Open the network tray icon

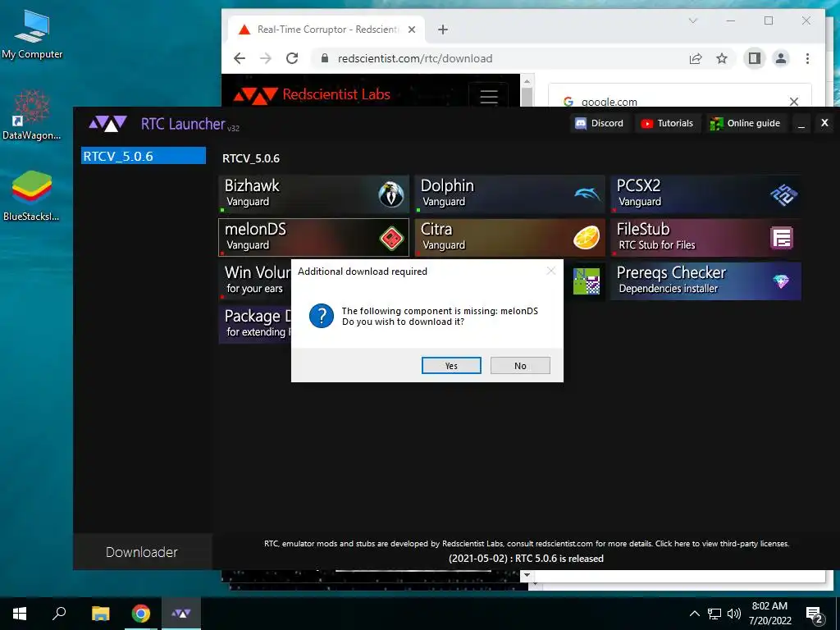click(714, 614)
